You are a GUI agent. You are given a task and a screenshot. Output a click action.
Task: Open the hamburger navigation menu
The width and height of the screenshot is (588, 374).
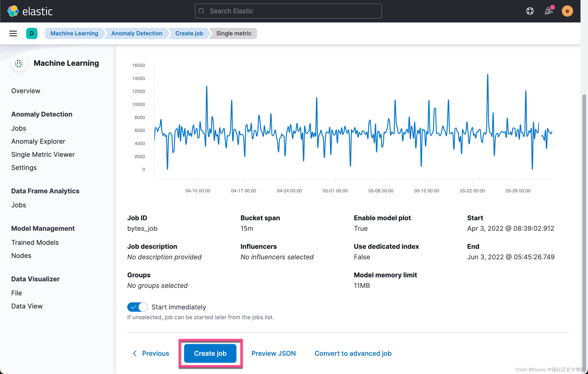coord(13,33)
